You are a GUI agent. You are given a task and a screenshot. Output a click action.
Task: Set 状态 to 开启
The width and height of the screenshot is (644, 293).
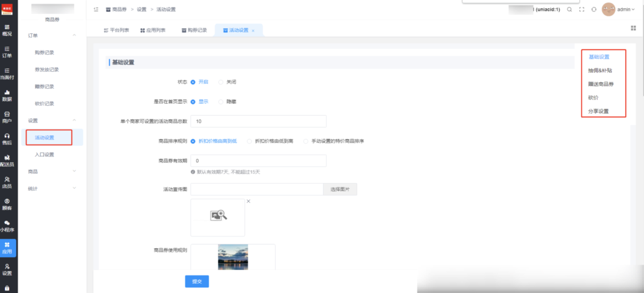point(199,82)
